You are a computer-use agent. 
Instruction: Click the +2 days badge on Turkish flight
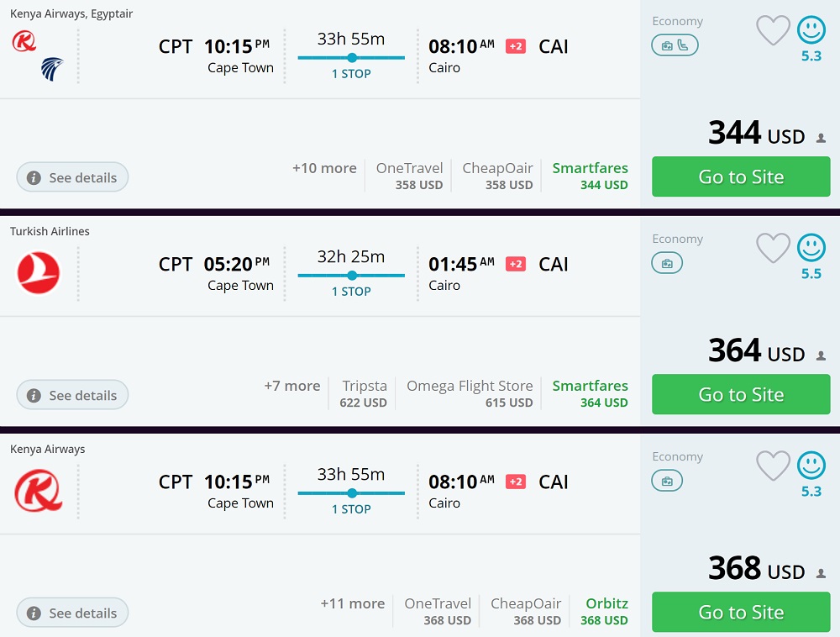tap(515, 264)
